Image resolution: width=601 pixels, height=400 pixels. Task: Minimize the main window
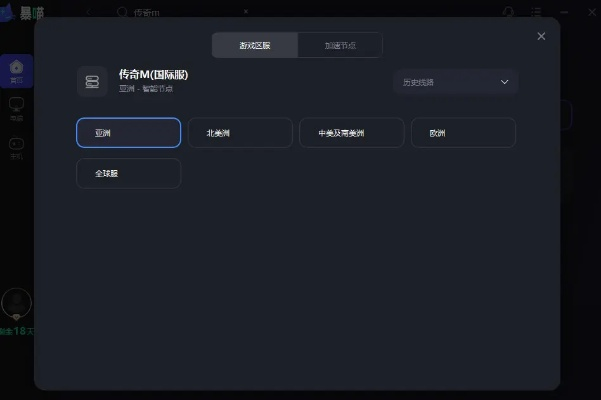tap(564, 12)
